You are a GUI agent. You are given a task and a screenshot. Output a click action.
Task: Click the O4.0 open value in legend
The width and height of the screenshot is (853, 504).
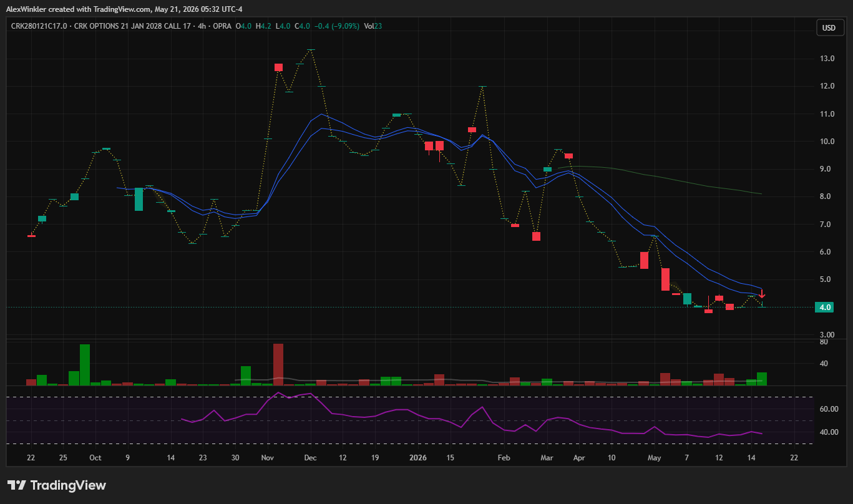pos(245,26)
